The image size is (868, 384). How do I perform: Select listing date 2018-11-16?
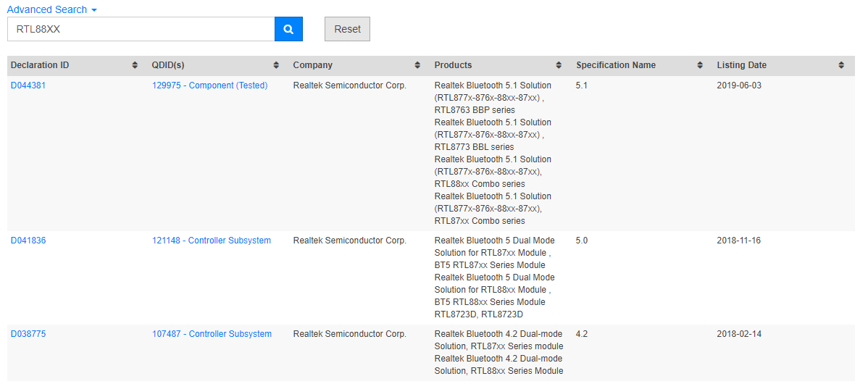739,240
